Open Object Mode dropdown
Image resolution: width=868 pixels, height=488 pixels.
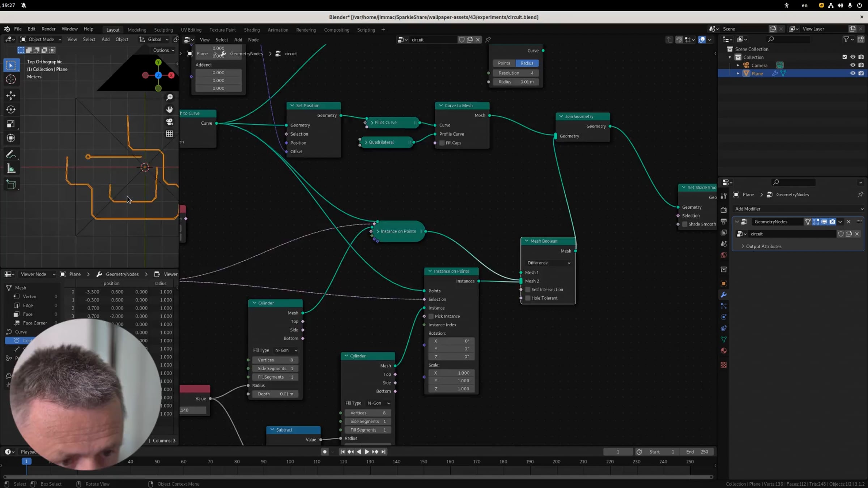click(x=41, y=39)
